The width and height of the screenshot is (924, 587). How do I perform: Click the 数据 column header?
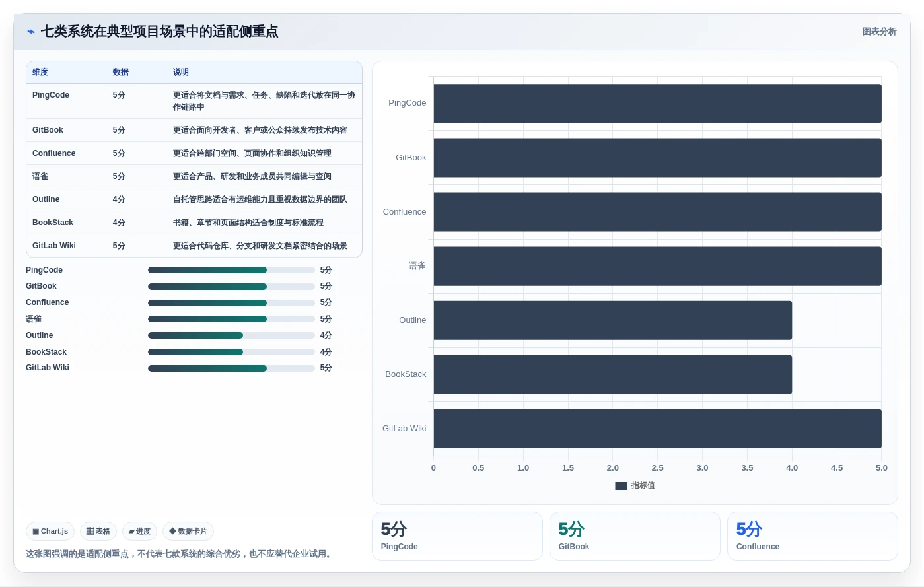121,72
